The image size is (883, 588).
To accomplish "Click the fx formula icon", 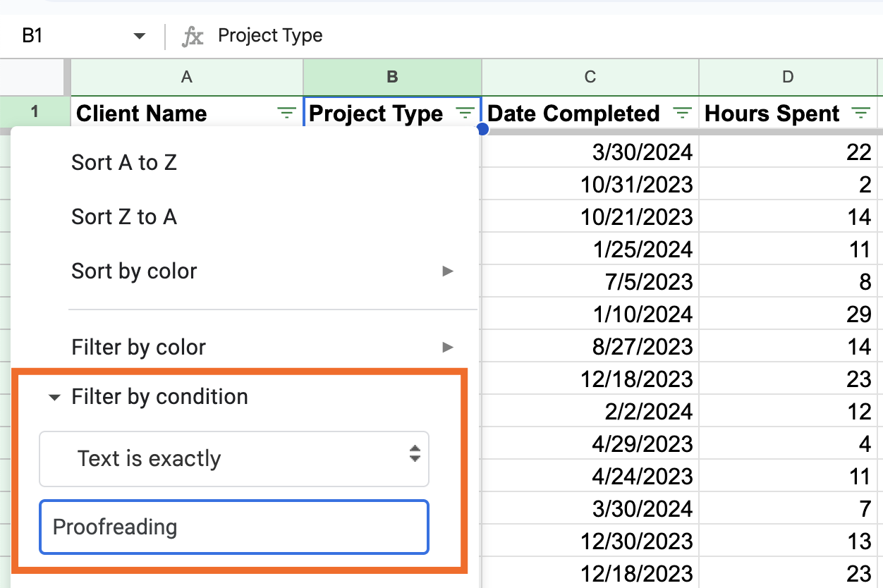I will point(192,36).
